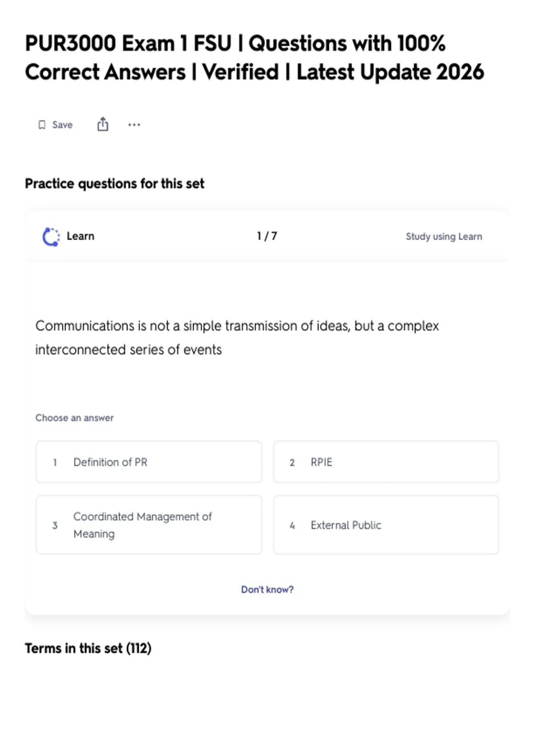
Task: Select answer 2 RPIE
Action: point(386,462)
